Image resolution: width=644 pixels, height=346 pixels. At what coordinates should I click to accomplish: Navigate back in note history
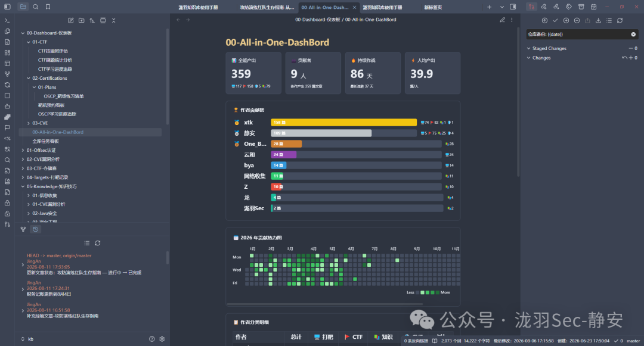(x=178, y=20)
